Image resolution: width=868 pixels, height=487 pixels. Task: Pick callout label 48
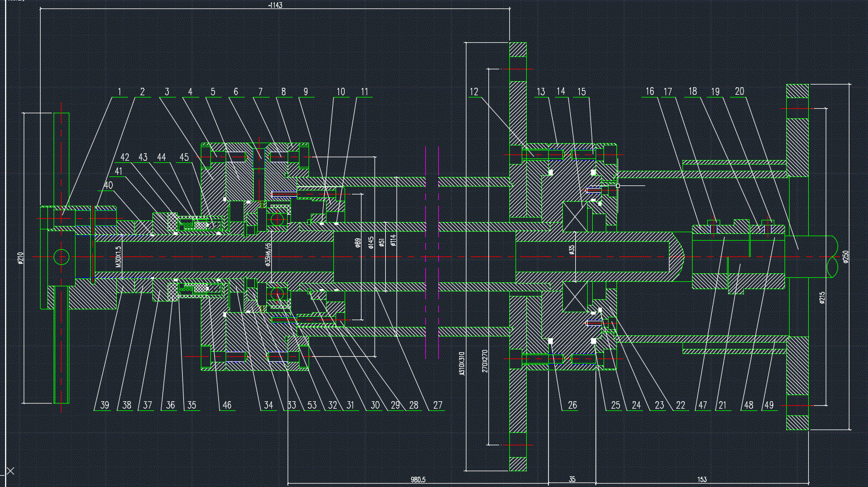point(748,405)
